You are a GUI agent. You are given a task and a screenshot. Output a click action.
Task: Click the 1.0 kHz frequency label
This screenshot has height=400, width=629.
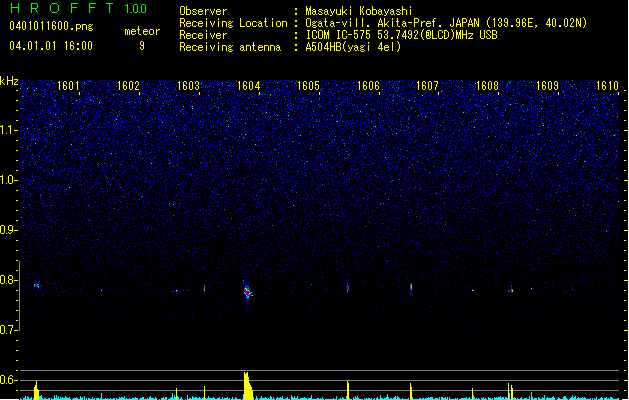tap(8, 180)
